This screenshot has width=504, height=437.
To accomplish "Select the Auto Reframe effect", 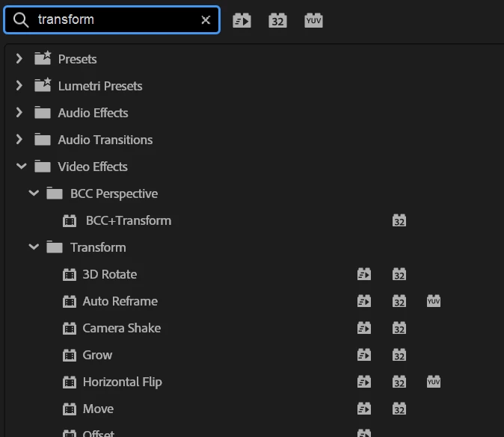I will (x=120, y=301).
